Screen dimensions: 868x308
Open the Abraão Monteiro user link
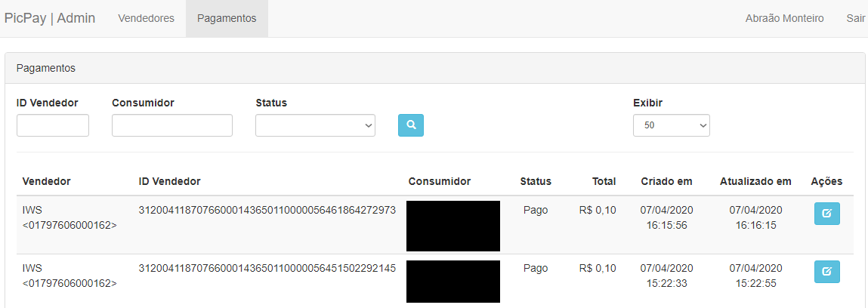point(784,18)
